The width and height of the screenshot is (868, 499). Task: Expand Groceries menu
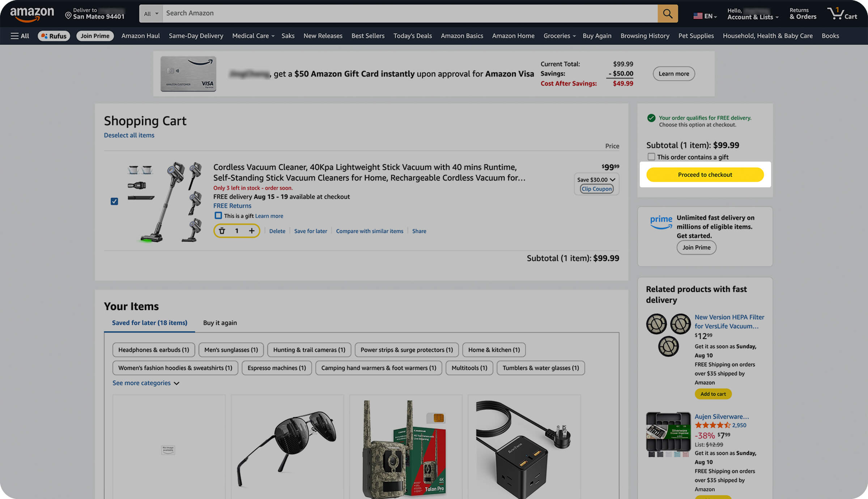[559, 36]
